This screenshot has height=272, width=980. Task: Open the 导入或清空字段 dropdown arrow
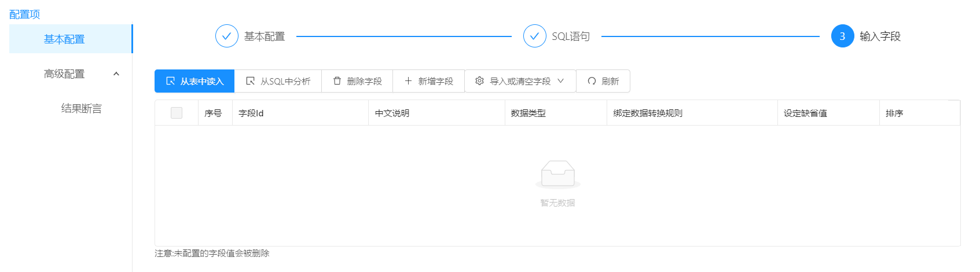coord(560,81)
